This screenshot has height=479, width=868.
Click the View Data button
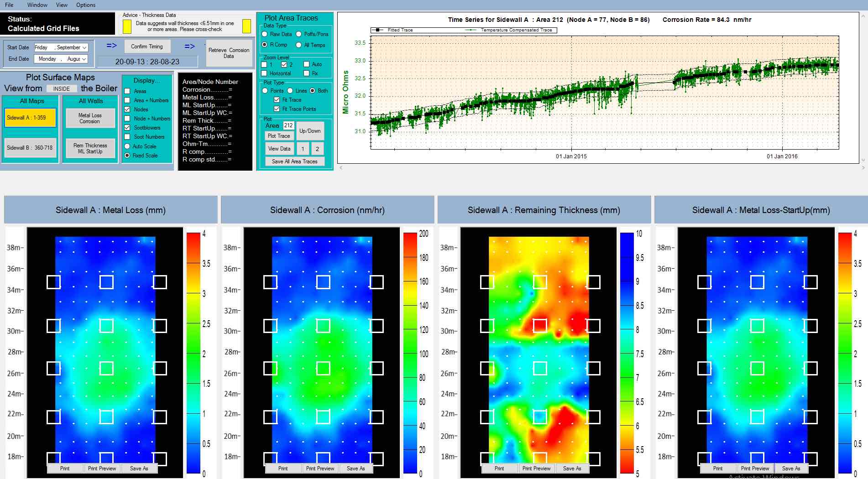tap(279, 149)
